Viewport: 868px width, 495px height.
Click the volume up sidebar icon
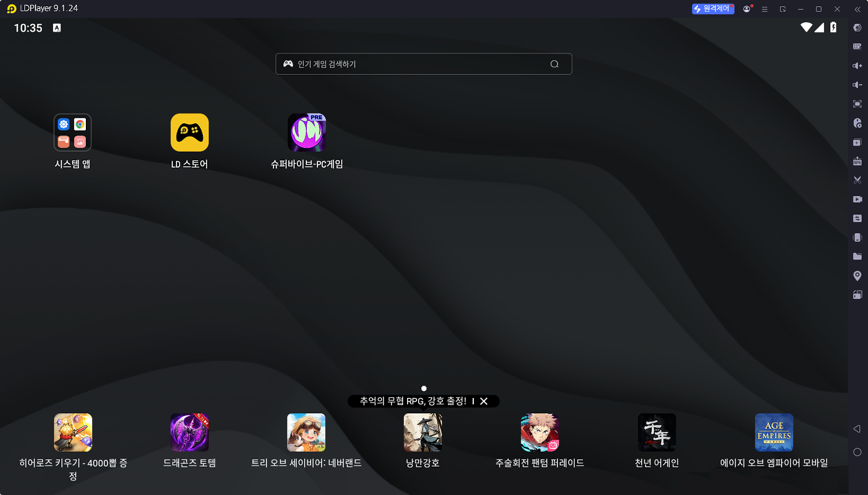coord(857,66)
